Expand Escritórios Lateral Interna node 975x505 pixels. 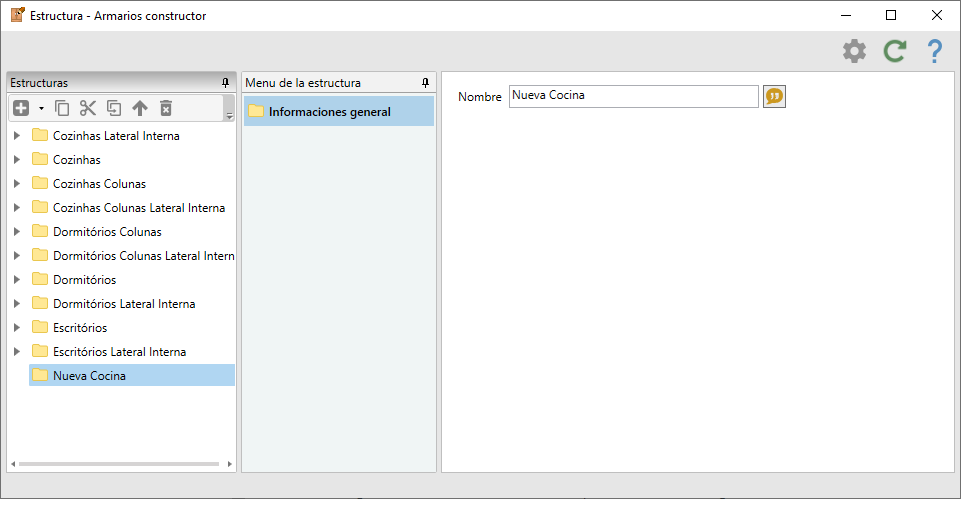click(x=17, y=353)
